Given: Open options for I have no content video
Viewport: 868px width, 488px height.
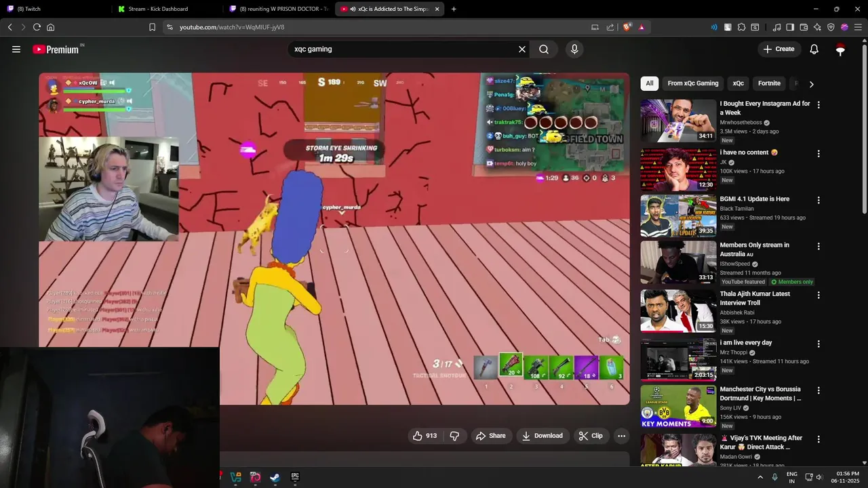Looking at the screenshot, I should tap(818, 154).
